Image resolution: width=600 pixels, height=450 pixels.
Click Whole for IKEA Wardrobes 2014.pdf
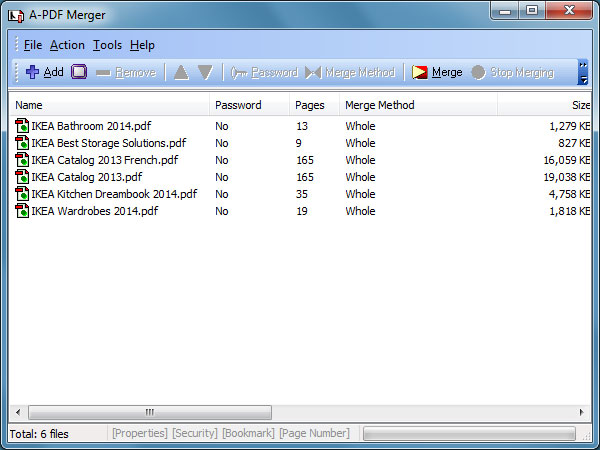click(360, 211)
